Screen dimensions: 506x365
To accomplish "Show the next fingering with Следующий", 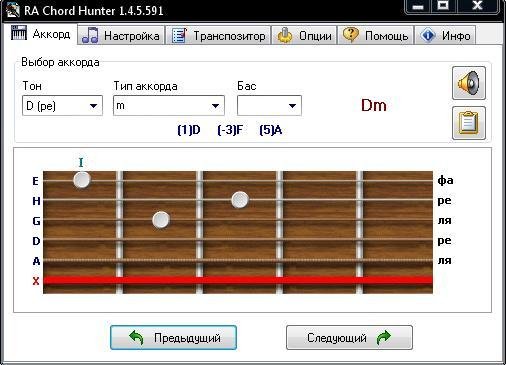I will click(x=349, y=338).
